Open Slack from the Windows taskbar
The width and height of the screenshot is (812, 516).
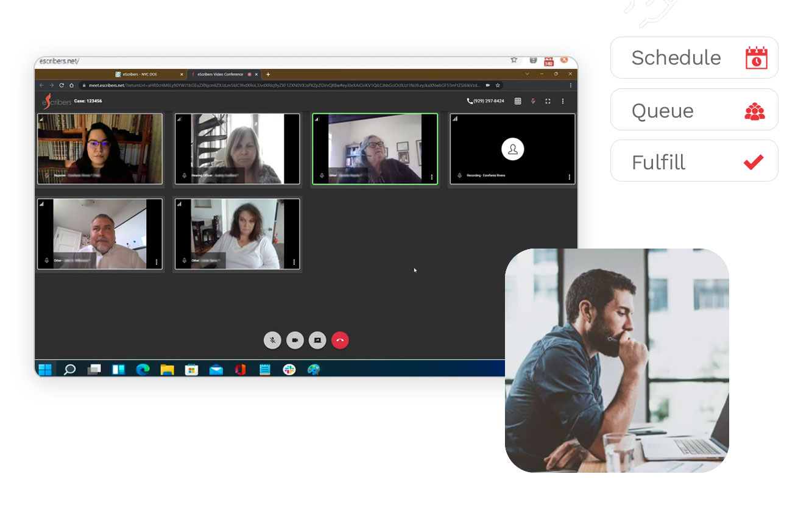pos(290,369)
